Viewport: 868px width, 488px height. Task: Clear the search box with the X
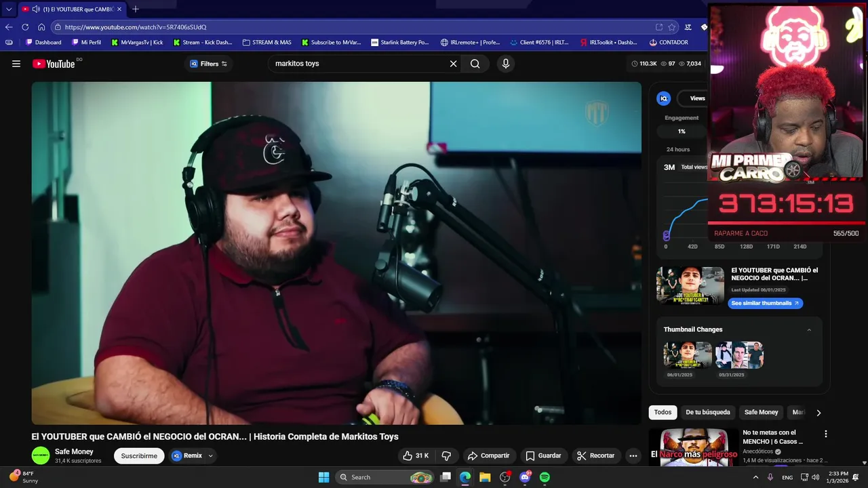[453, 64]
